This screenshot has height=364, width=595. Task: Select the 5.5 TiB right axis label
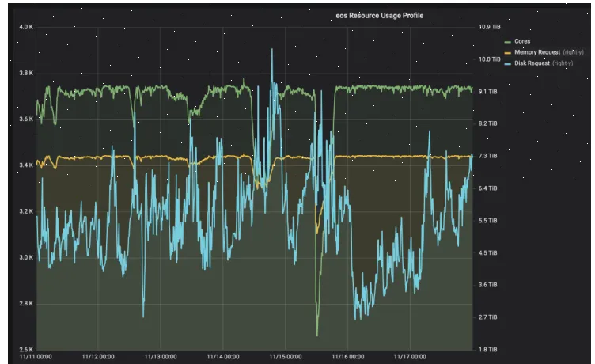488,221
